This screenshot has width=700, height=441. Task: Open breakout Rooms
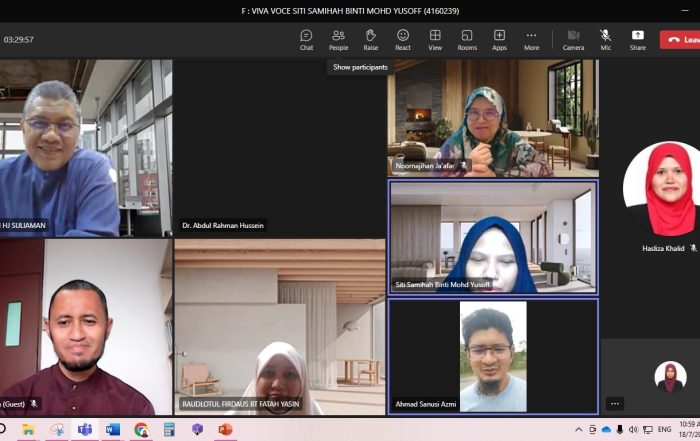(x=467, y=39)
